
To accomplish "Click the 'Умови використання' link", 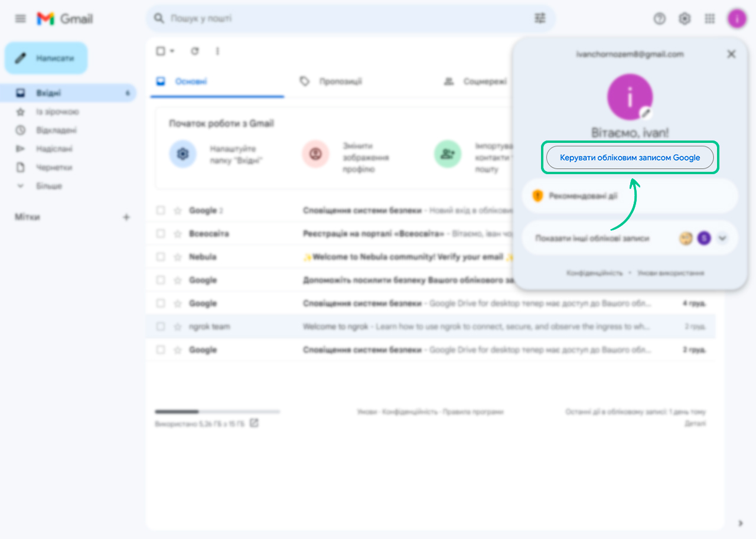I will (670, 273).
